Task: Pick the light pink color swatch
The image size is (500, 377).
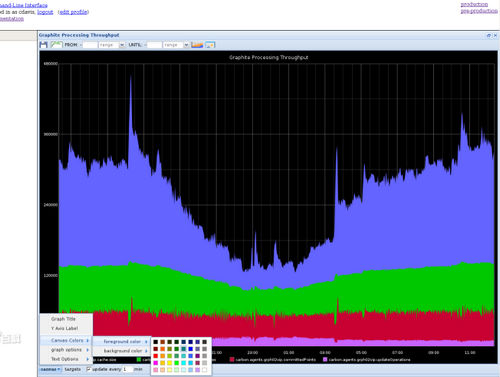Action: pyautogui.click(x=155, y=370)
